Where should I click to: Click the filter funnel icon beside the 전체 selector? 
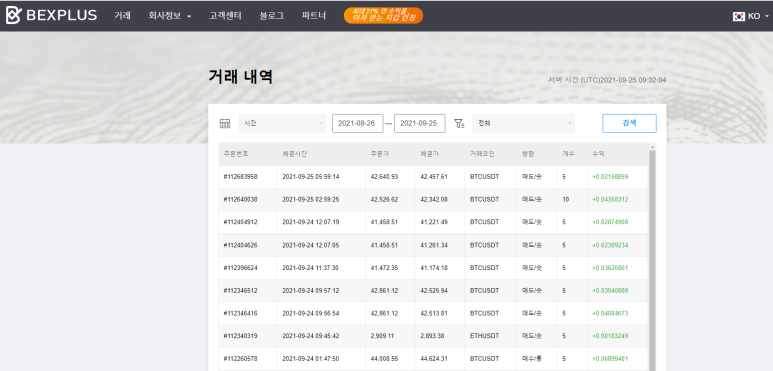(459, 124)
